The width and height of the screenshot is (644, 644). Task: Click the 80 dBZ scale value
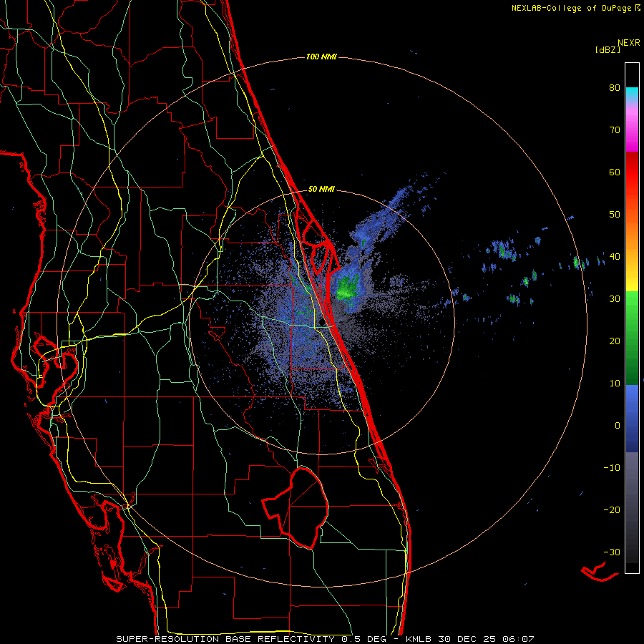click(615, 88)
